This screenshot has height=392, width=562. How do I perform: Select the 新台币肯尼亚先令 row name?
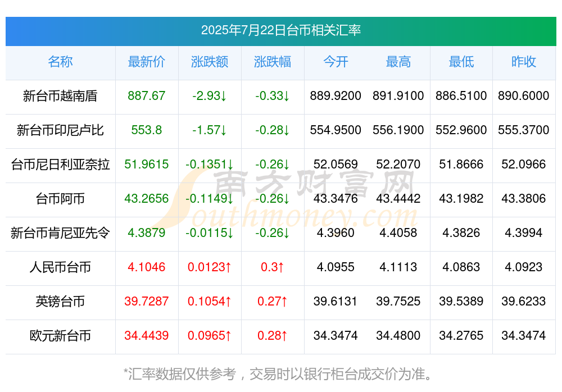click(x=60, y=233)
